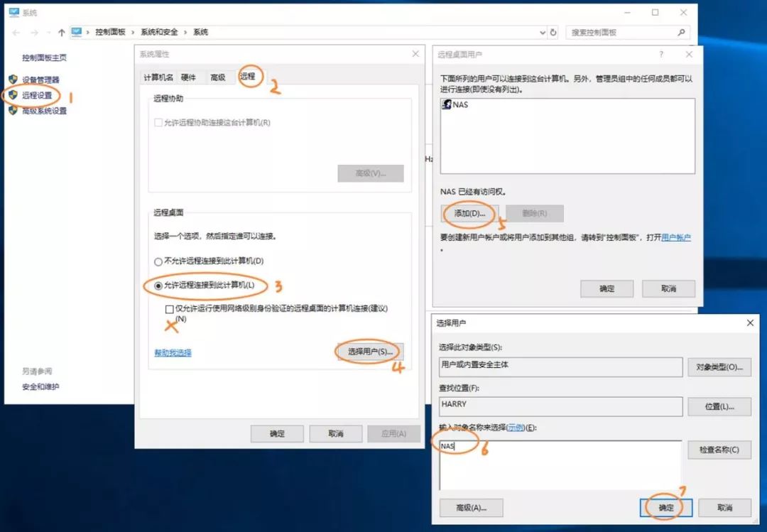
Task: Open 高级系统设置 from the sidebar
Action: pyautogui.click(x=46, y=110)
